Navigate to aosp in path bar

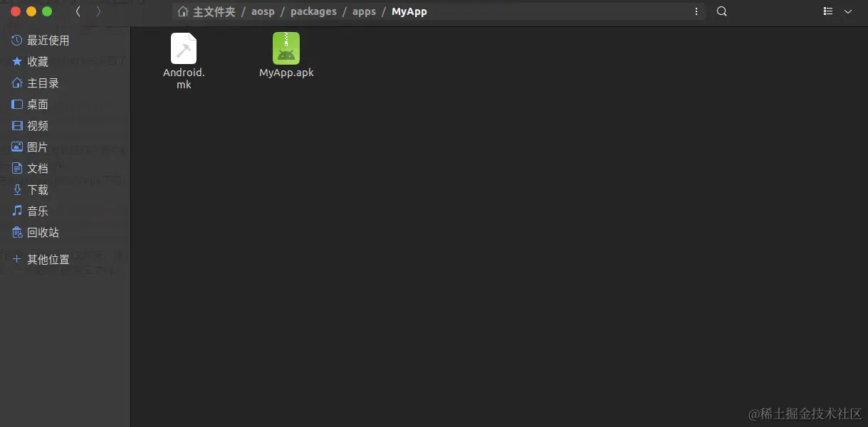coord(263,11)
